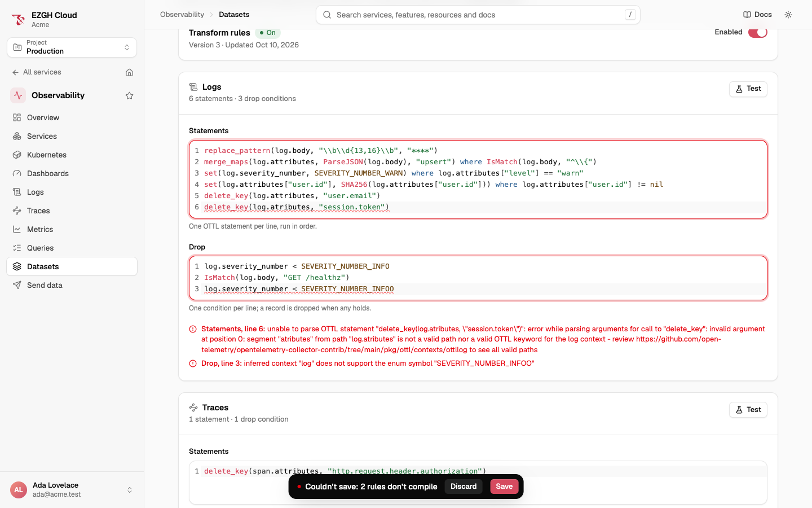Navigate to Kubernetes section
Viewport: 812px width, 508px height.
(72, 155)
